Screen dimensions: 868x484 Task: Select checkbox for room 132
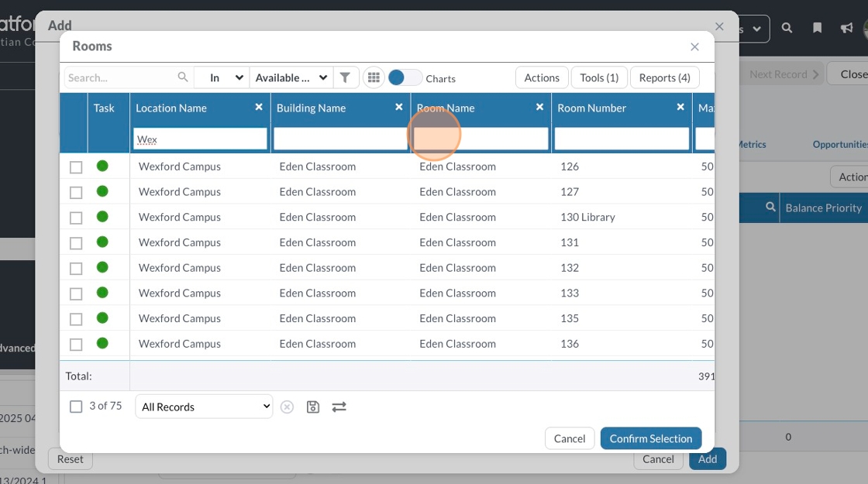click(x=76, y=268)
